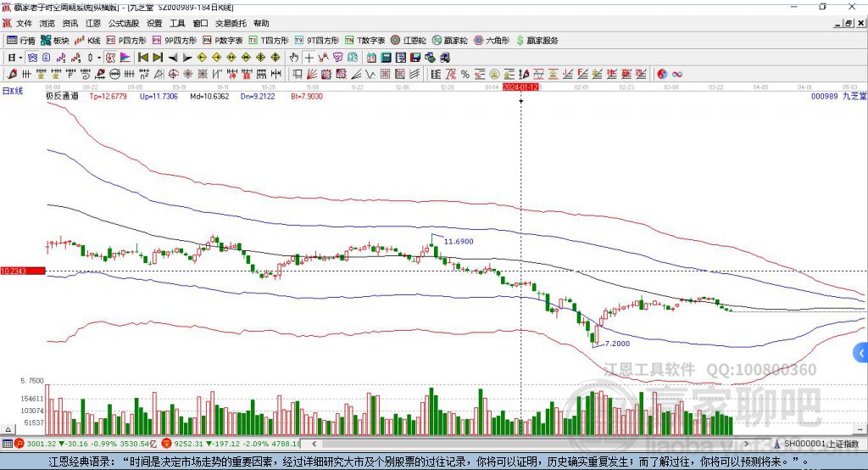The height and width of the screenshot is (470, 868).
Task: Open the 江恩轮 Gann wheel
Action: [409, 41]
